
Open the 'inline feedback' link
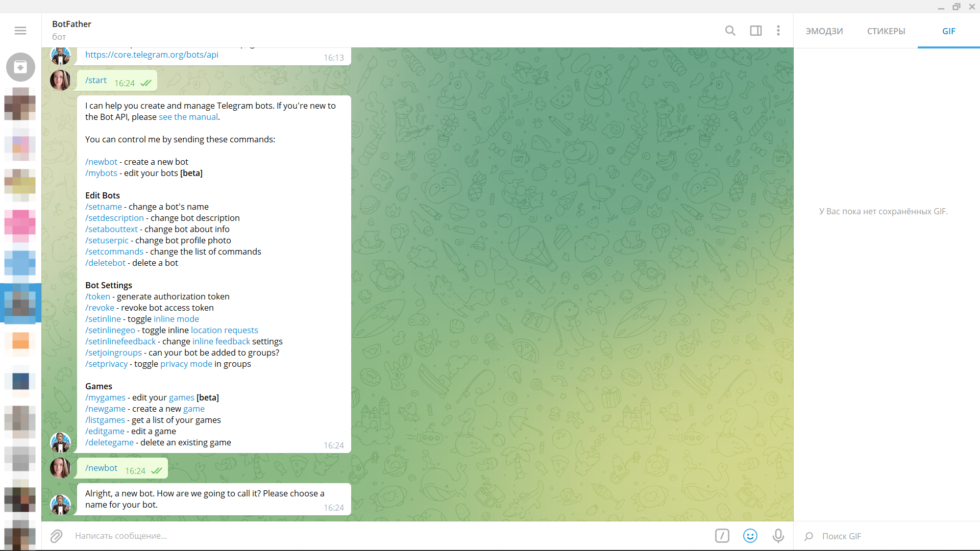pyautogui.click(x=221, y=341)
